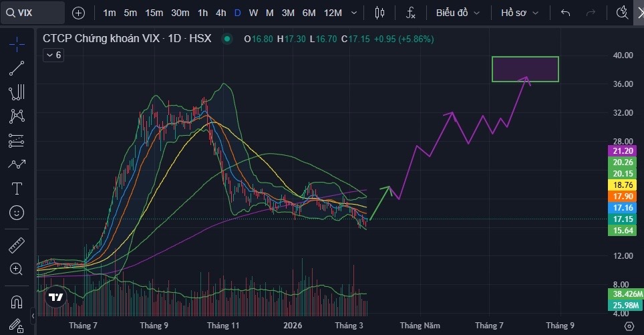644x335 pixels.
Task: Expand the left toolbar with side arrow
Action: click(33, 316)
